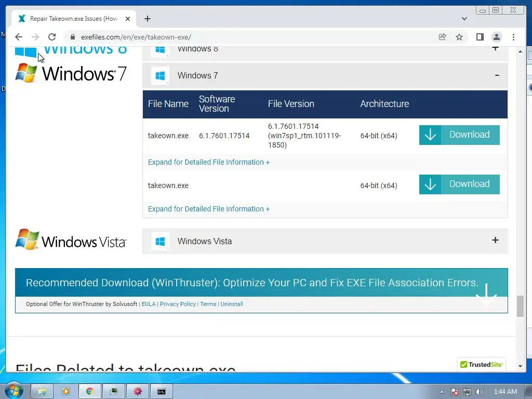Open the media player taskbar icon

click(66, 392)
